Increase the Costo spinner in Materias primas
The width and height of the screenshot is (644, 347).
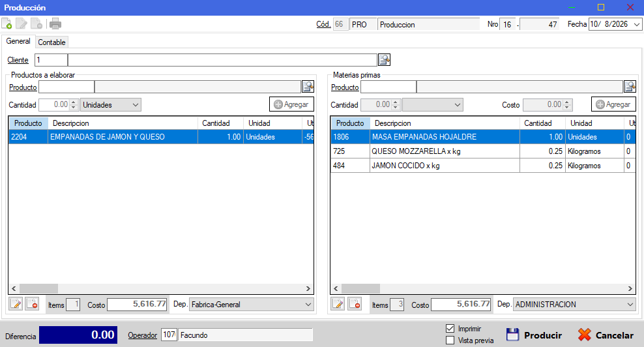click(567, 102)
